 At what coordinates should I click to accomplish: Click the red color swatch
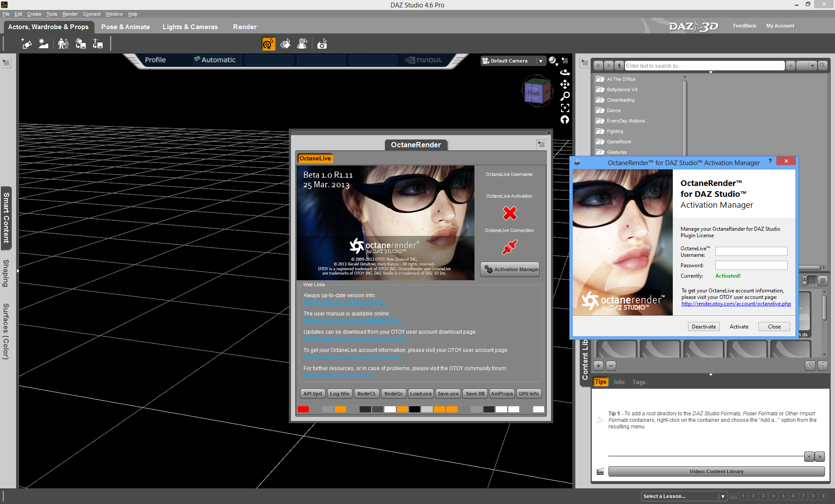tap(304, 409)
